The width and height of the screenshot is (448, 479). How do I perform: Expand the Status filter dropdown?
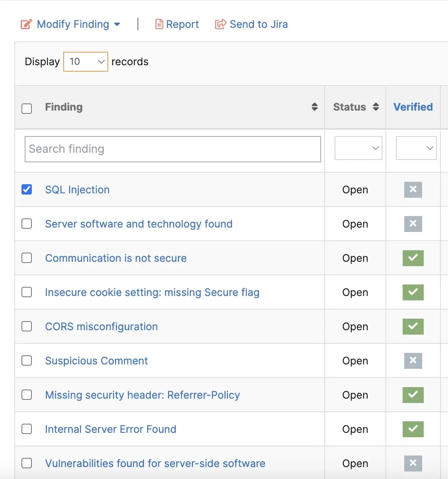point(358,148)
